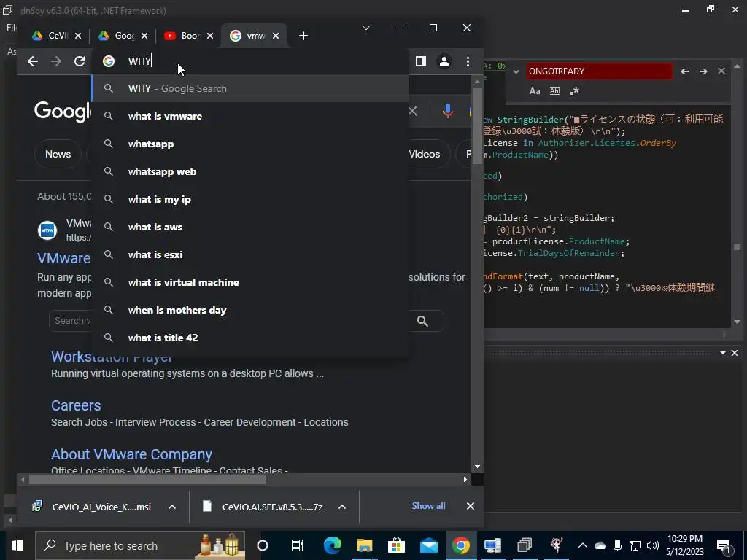
Task: Click the Chrome horizontal scrollbar thumb
Action: click(x=147, y=480)
